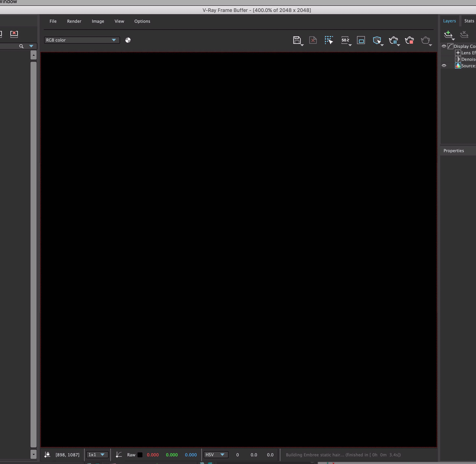476x464 pixels.
Task: Activate the Follow mouse selection icon
Action: (x=329, y=40)
